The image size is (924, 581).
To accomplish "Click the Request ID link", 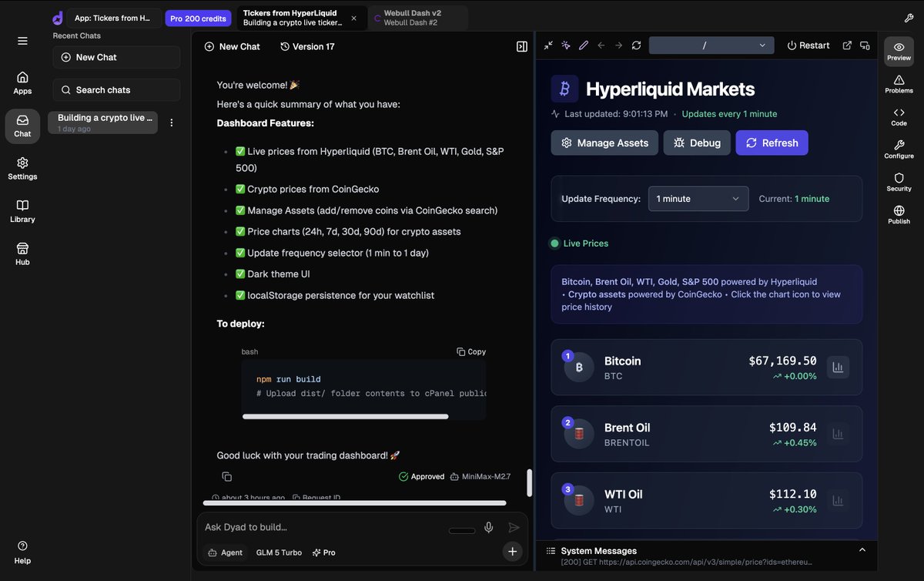I will coord(316,498).
